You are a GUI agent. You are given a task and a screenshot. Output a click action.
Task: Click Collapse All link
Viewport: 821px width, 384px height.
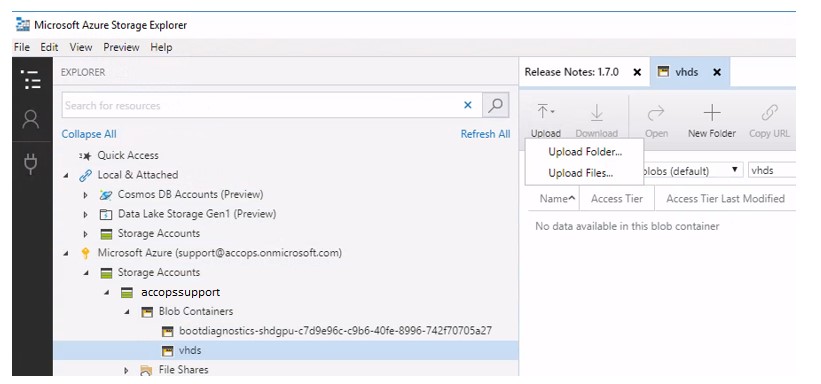(x=89, y=134)
